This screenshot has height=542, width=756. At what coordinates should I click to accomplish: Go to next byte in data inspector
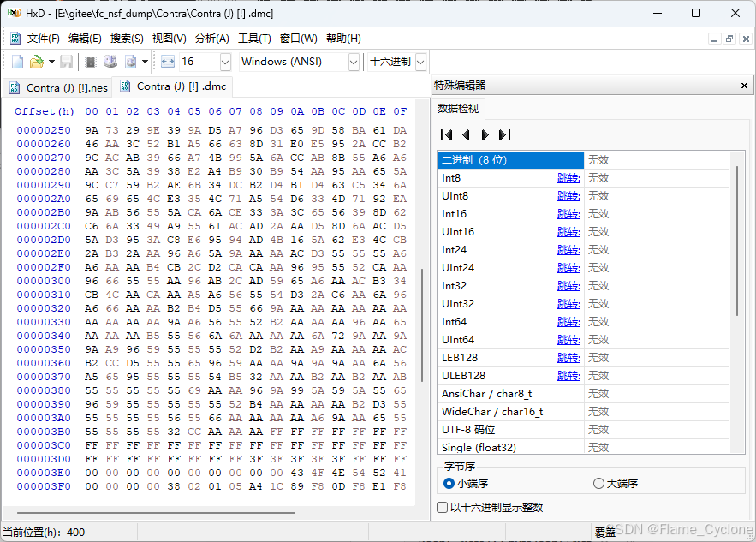click(485, 135)
